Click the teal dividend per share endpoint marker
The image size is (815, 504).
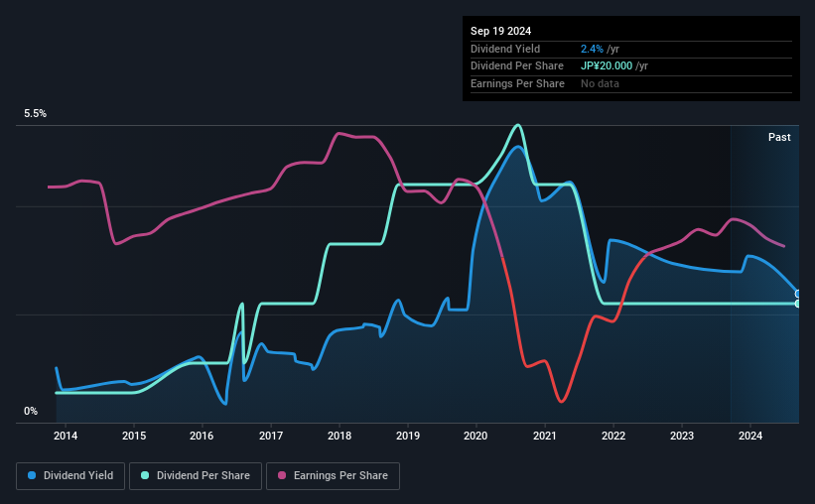pos(798,304)
